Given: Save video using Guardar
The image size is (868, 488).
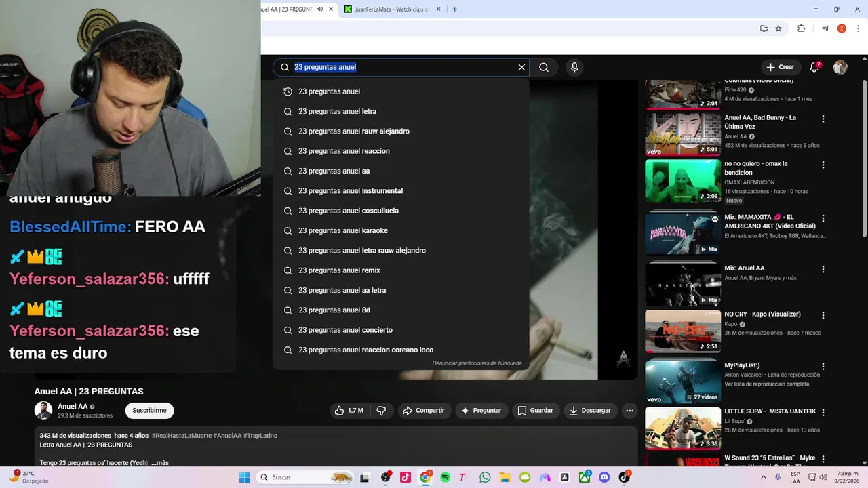Looking at the screenshot, I should (x=536, y=411).
